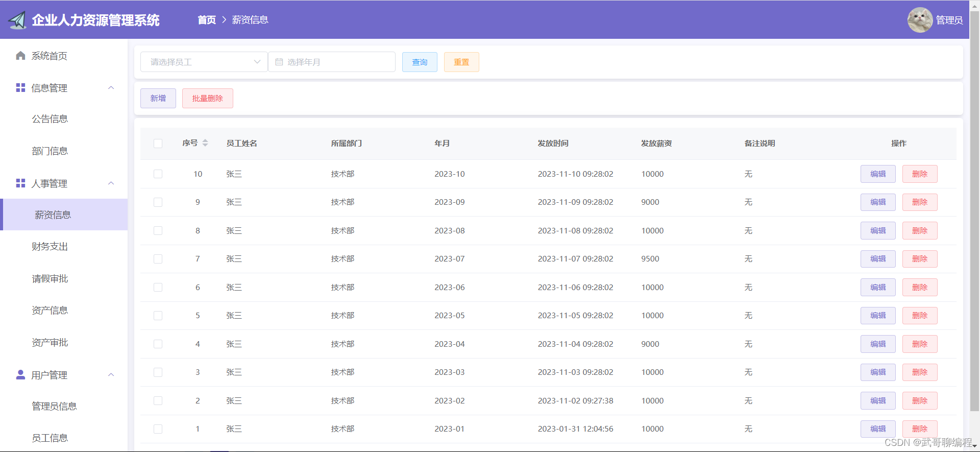Delete the 2023-05 salary record
This screenshot has width=980, height=452.
coord(920,316)
